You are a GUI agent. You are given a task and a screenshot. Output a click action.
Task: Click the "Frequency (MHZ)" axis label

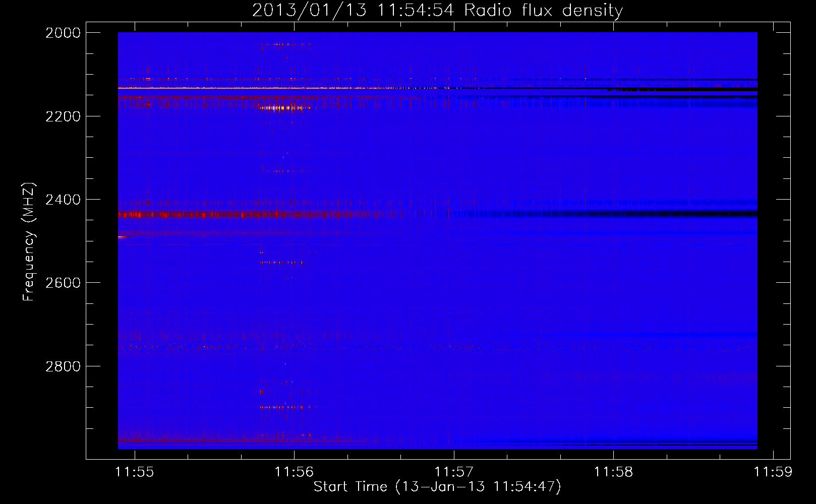[x=29, y=242]
